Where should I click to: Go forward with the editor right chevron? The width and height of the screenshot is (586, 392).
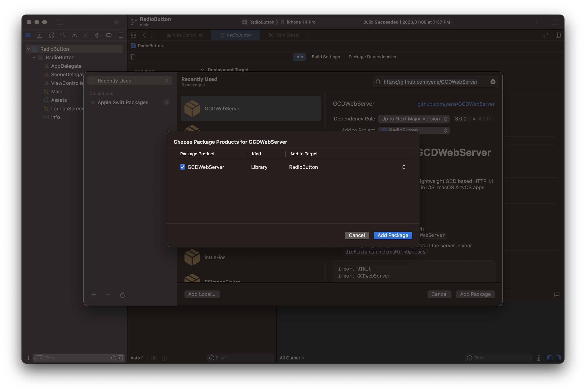[152, 35]
